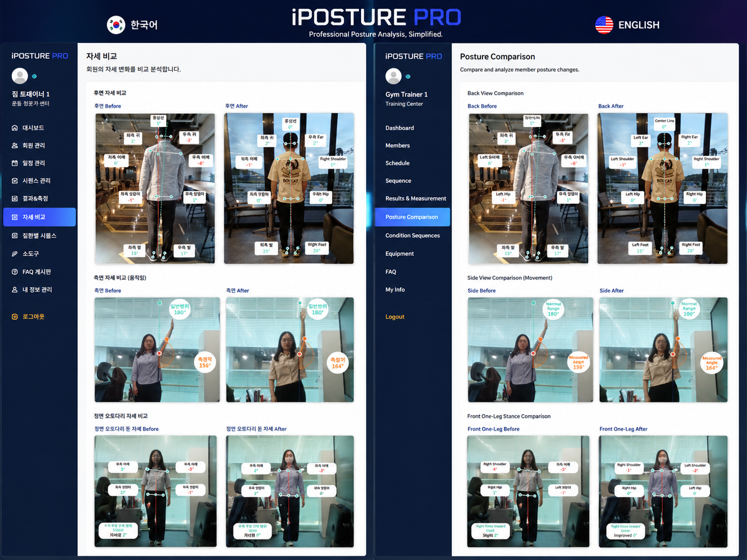Open the Back Before posture photo
The height and width of the screenshot is (560, 747).
click(528, 188)
